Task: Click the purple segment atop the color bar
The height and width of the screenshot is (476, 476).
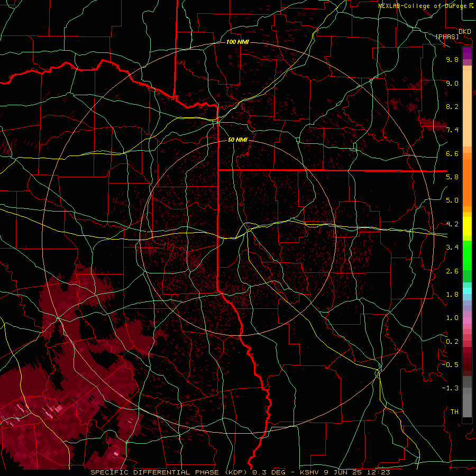Action: tap(467, 53)
